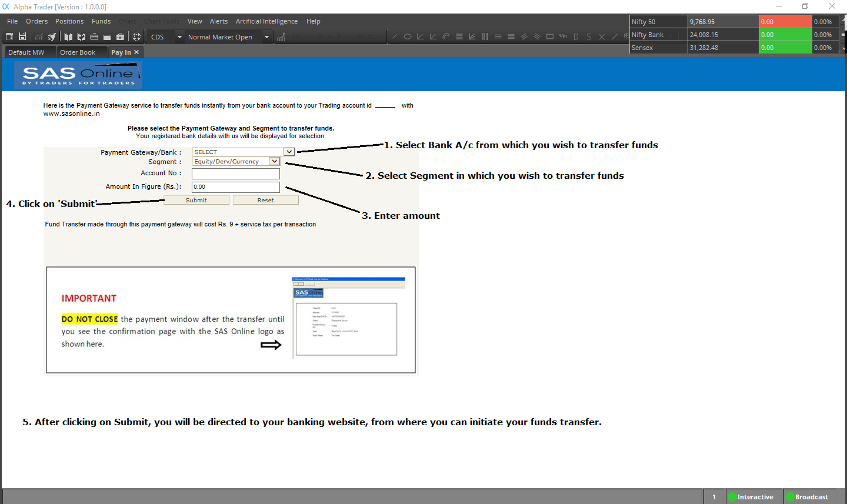This screenshot has width=847, height=504.
Task: Click the second book icon with arrow
Action: coord(81,36)
